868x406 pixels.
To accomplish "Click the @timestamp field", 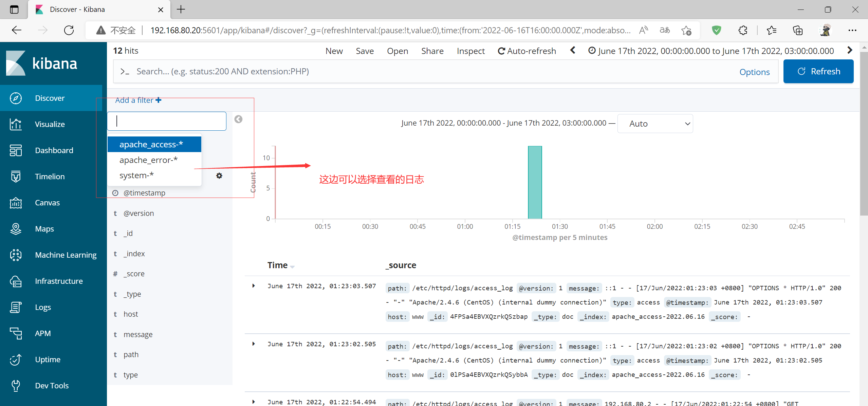I will tap(144, 193).
